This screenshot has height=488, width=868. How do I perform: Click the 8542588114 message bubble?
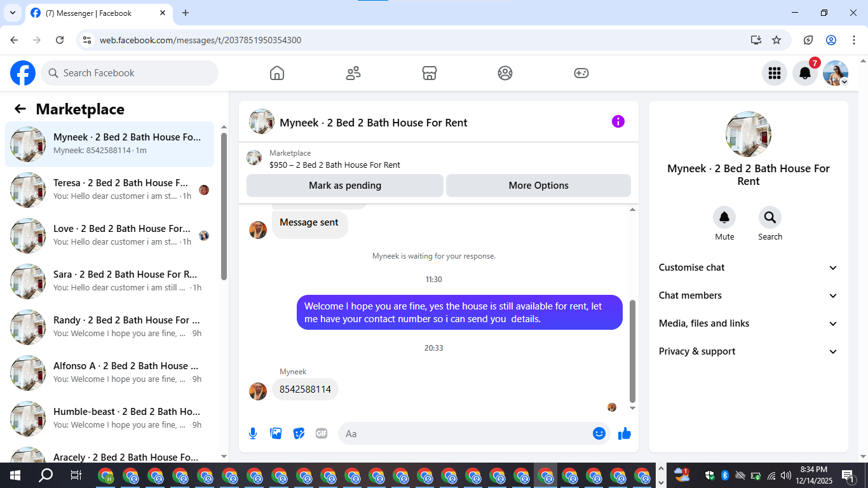click(305, 390)
